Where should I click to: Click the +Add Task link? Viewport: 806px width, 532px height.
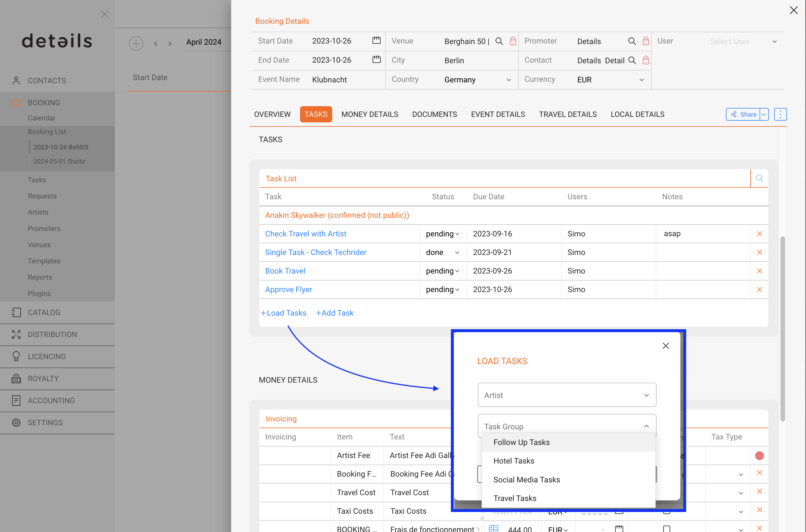click(335, 313)
